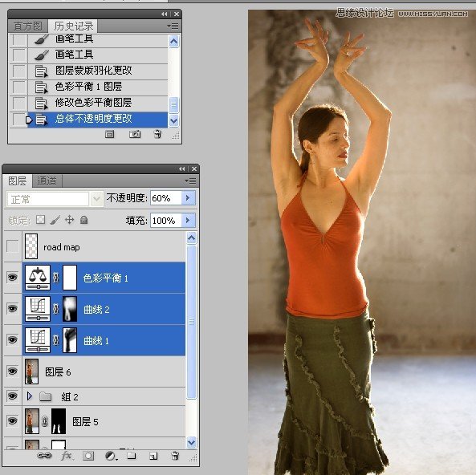Collapse layers panel double-arrow icon

pyautogui.click(x=182, y=168)
